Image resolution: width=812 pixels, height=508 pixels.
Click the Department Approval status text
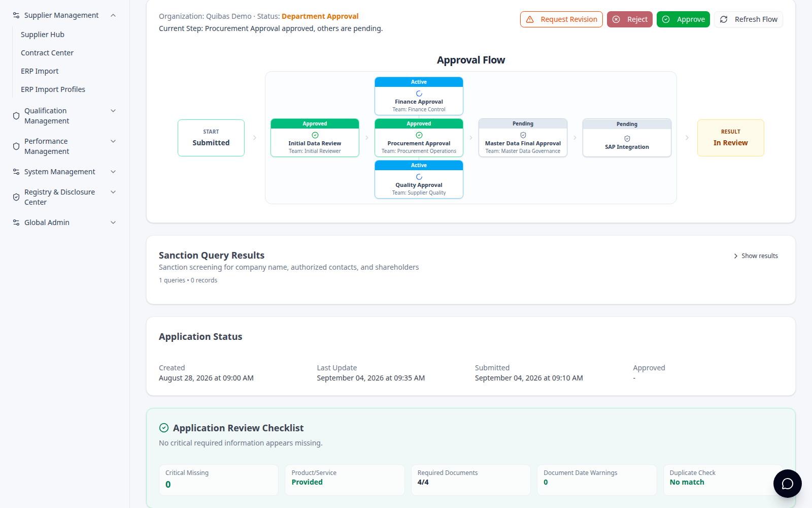pos(320,16)
